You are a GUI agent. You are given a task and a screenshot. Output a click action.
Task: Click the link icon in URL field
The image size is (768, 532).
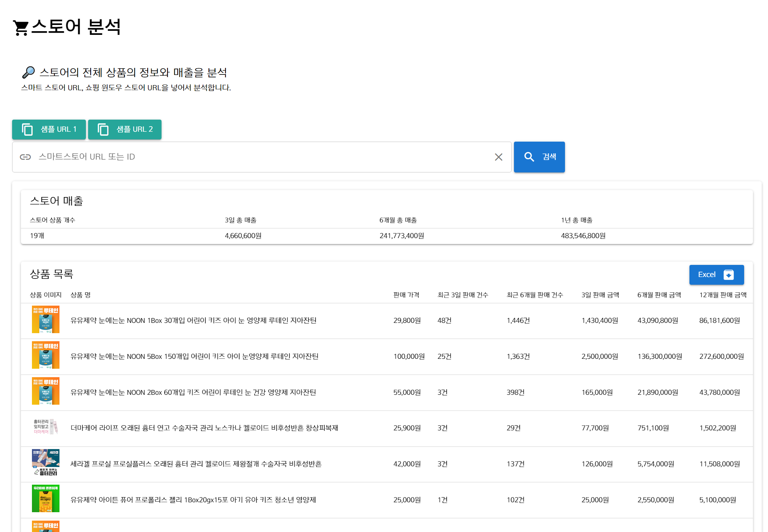pyautogui.click(x=25, y=157)
